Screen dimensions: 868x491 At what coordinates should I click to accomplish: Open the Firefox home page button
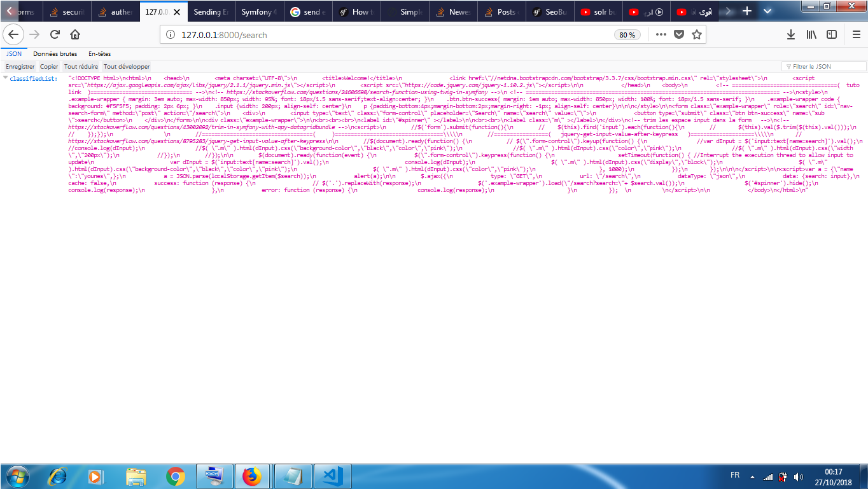coord(75,34)
